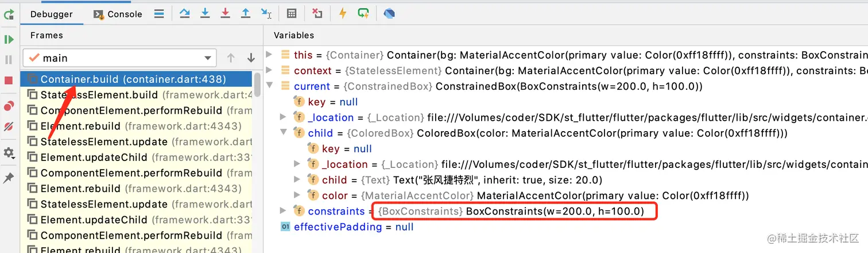The image size is (868, 253).
Task: Move to next frame with down arrow
Action: (251, 58)
